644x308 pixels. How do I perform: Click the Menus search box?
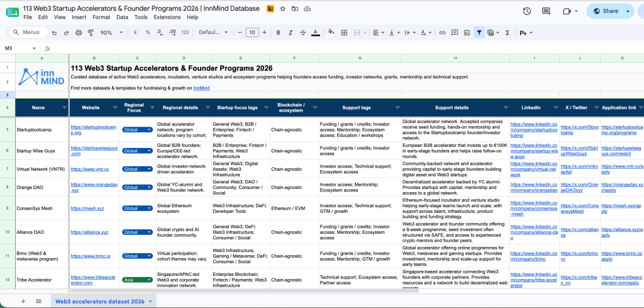[x=28, y=33]
